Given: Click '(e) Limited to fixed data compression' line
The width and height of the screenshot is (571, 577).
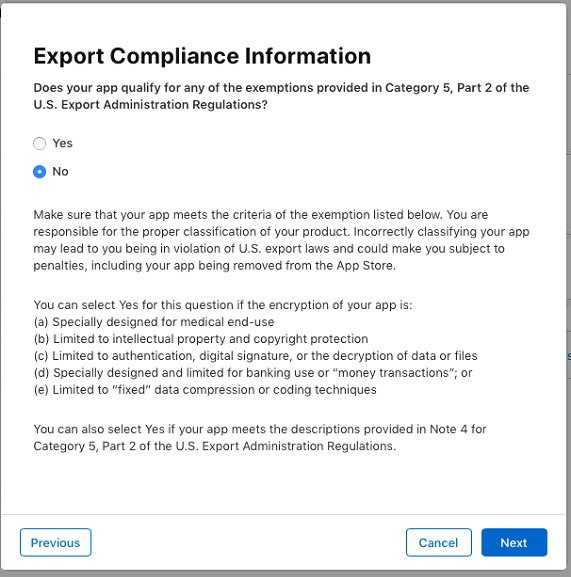Looking at the screenshot, I should 205,390.
